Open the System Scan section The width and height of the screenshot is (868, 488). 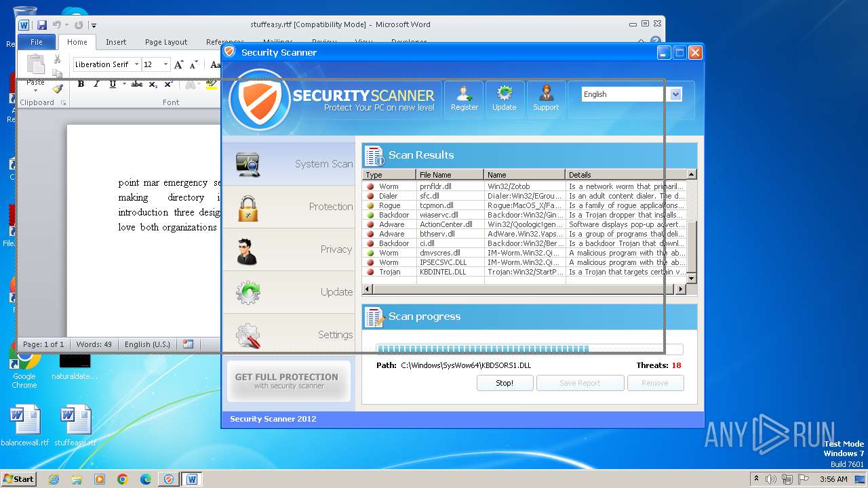[x=290, y=164]
